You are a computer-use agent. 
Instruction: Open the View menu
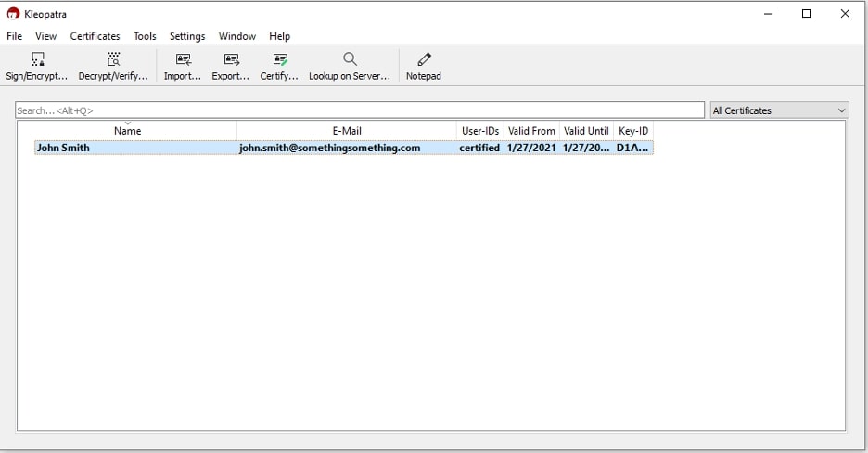(x=46, y=36)
